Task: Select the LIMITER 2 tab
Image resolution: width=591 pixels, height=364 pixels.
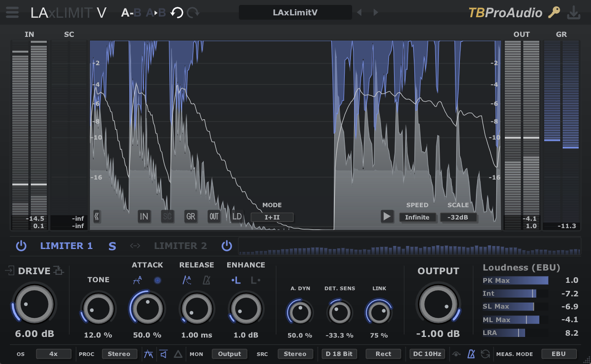Action: pyautogui.click(x=180, y=246)
